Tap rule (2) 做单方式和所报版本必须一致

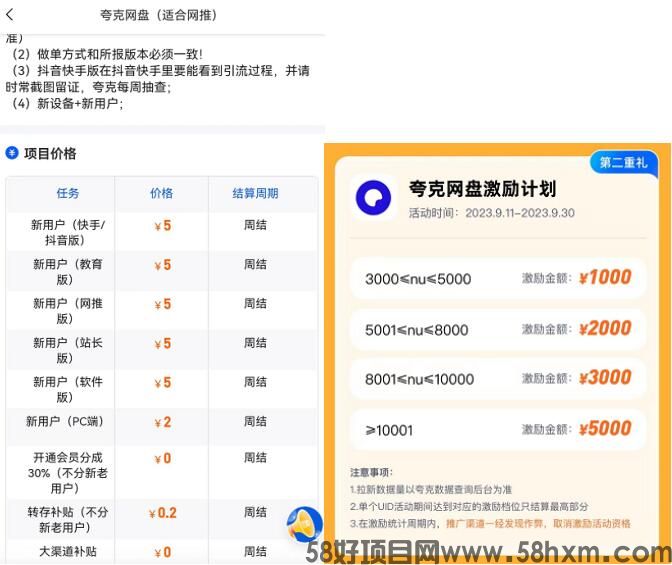pos(106,54)
